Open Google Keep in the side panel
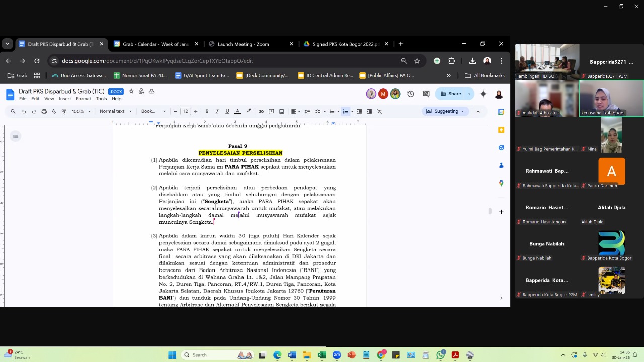644x362 pixels. (x=501, y=130)
